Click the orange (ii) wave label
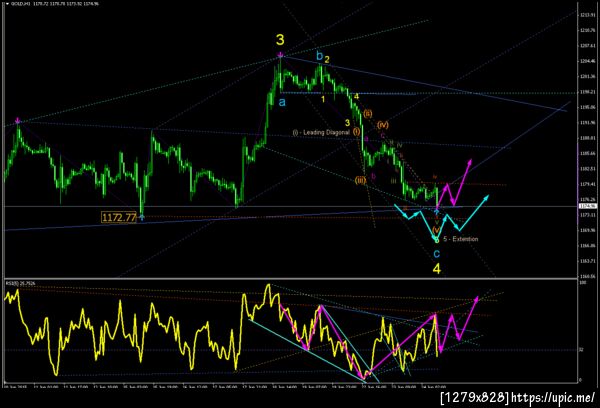 point(368,113)
